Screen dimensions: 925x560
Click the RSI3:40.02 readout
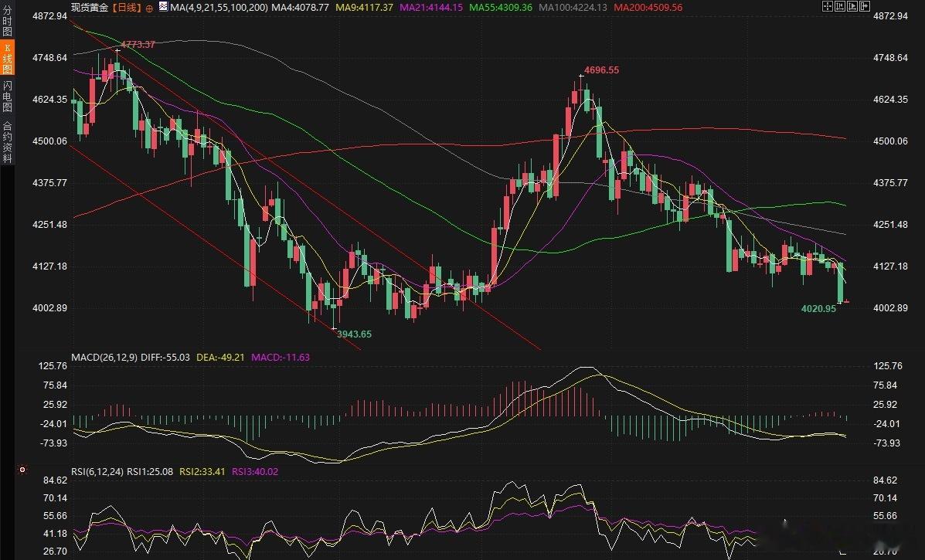[x=255, y=472]
